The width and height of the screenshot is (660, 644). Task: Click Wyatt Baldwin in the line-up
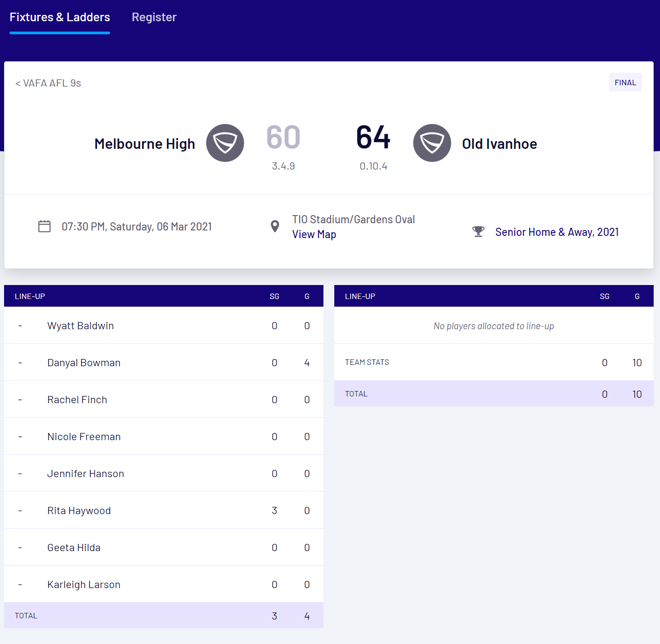tap(80, 326)
